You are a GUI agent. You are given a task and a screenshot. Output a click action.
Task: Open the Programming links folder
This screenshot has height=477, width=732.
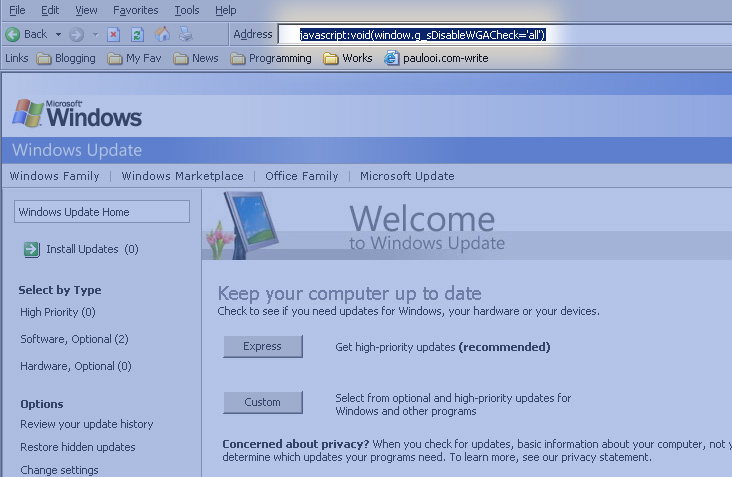click(x=271, y=58)
